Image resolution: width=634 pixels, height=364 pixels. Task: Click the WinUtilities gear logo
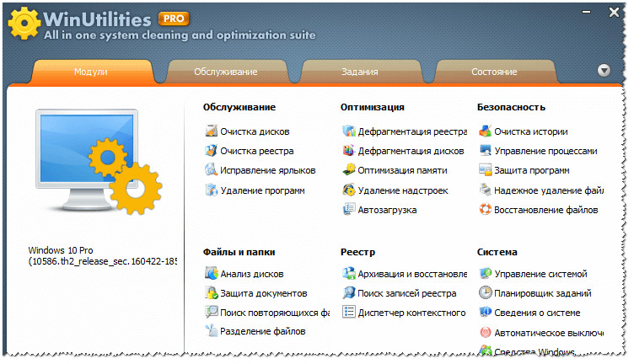[x=24, y=23]
